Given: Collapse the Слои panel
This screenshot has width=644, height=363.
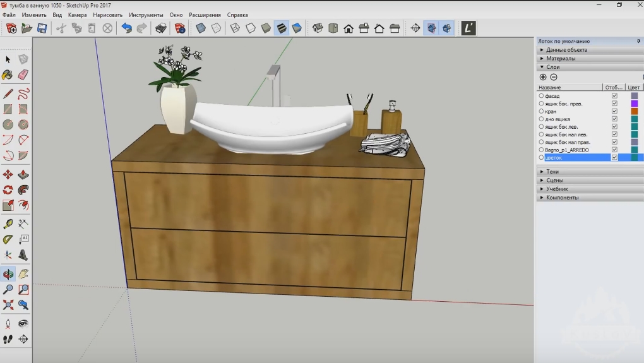Looking at the screenshot, I should (552, 67).
